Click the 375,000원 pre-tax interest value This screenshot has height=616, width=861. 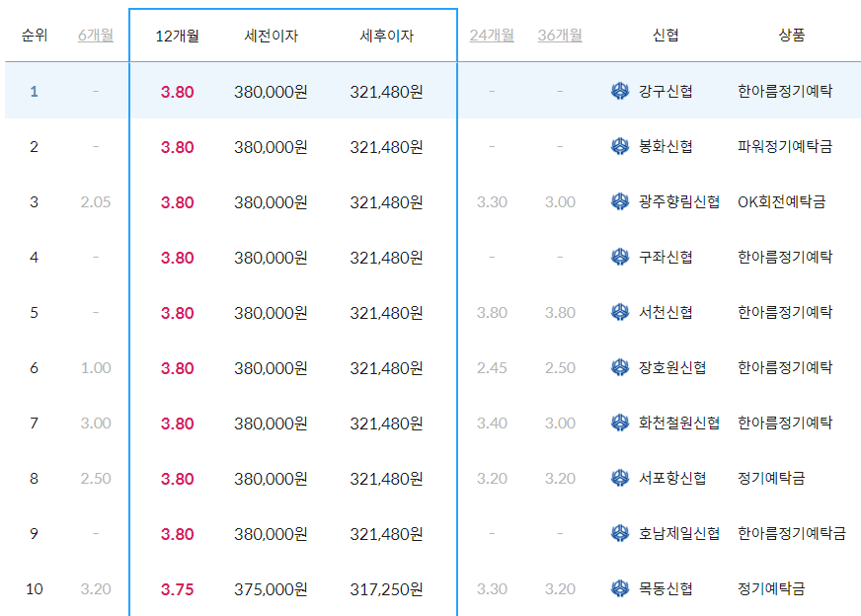pyautogui.click(x=271, y=589)
